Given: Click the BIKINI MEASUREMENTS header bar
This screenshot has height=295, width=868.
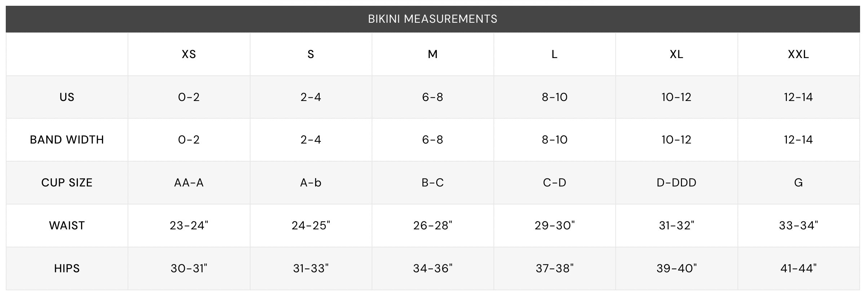Looking at the screenshot, I should (433, 19).
